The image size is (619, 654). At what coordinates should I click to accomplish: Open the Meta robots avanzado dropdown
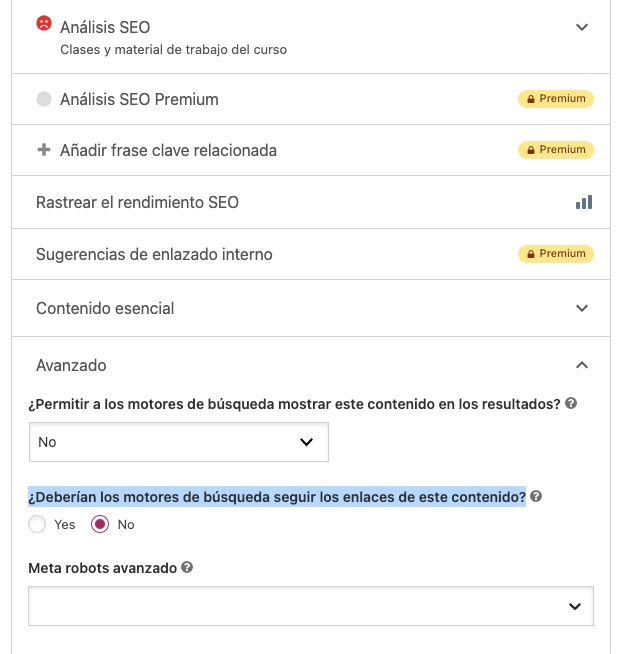pyautogui.click(x=311, y=606)
